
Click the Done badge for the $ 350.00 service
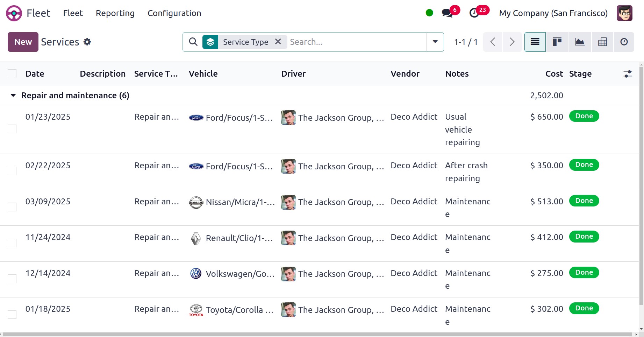coord(584,165)
